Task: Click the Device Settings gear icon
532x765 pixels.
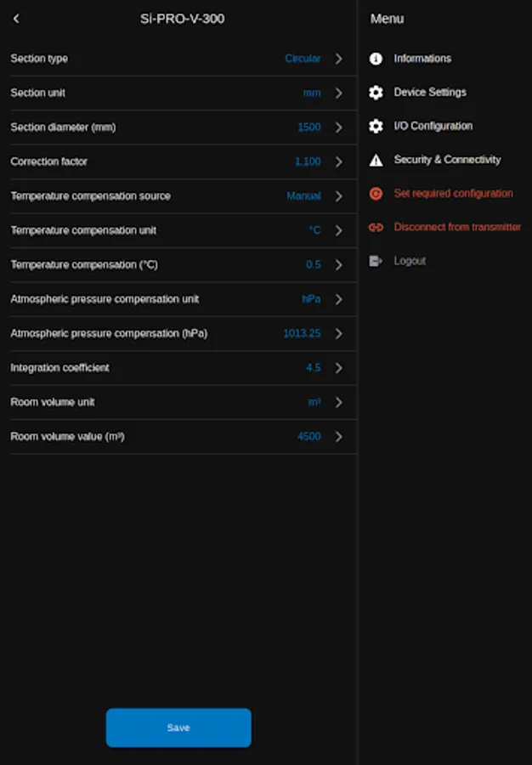Action: coord(376,93)
